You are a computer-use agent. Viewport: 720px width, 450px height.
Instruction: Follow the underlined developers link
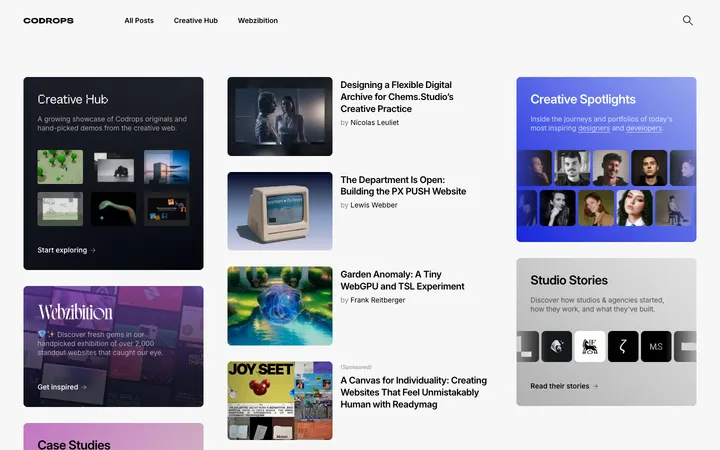coord(644,129)
